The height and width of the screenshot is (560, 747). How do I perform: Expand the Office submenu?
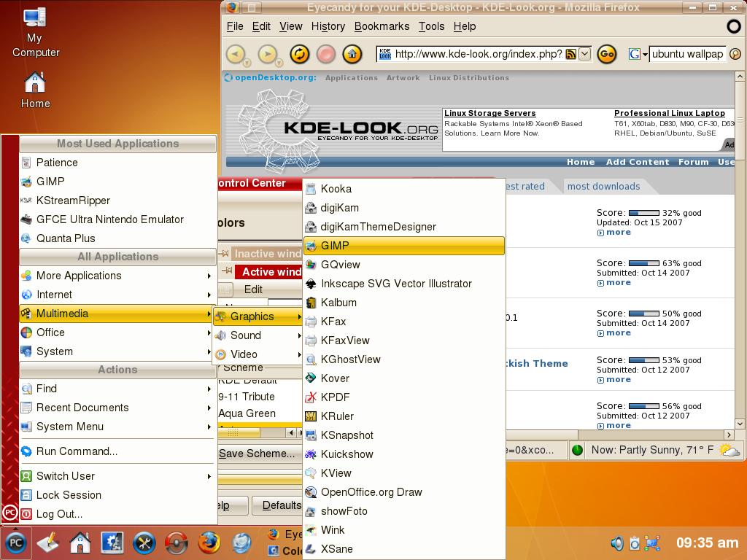117,332
